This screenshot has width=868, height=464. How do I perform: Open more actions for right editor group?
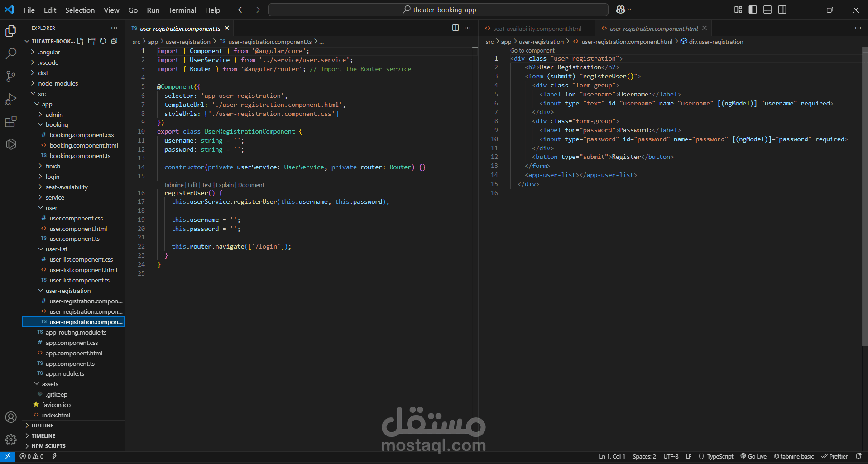(858, 28)
